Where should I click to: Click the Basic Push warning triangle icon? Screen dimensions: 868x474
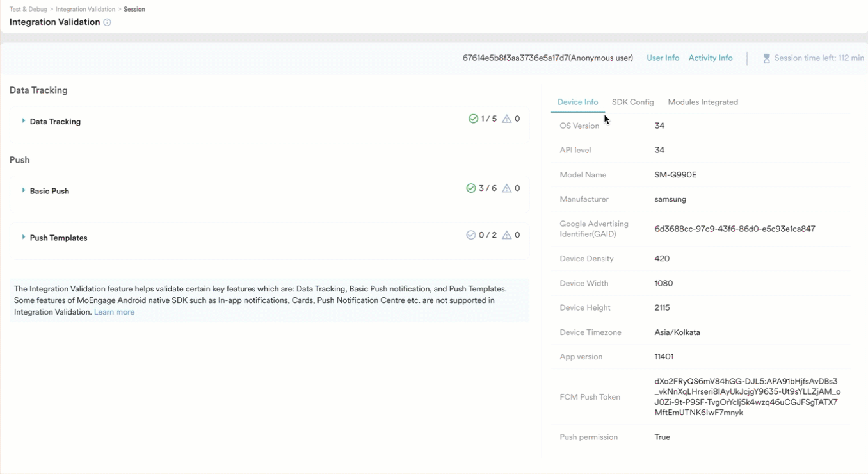506,188
